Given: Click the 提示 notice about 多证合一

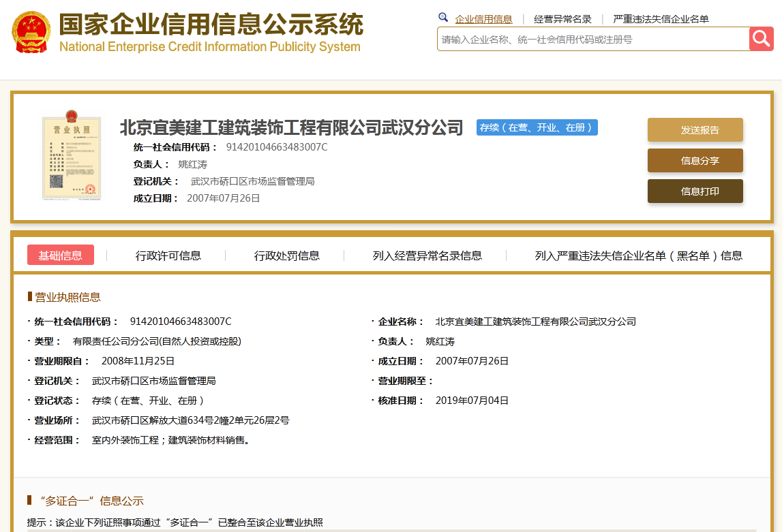Looking at the screenshot, I should 175,522.
